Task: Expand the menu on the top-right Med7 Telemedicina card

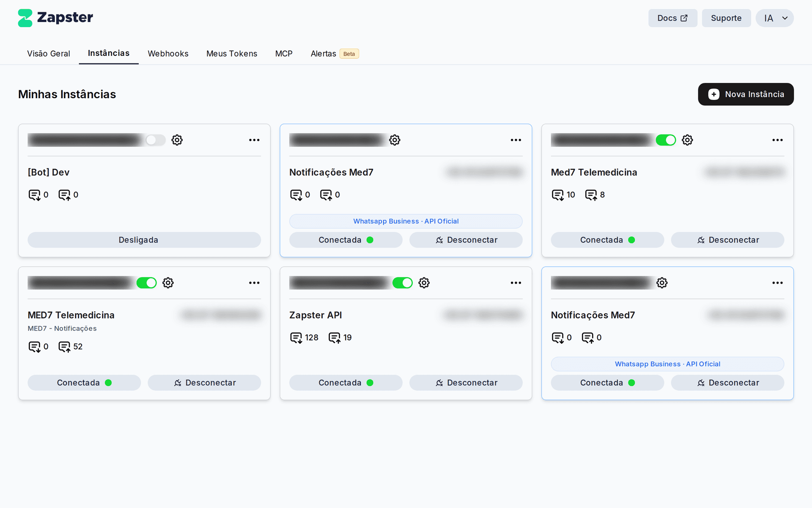Action: (777, 140)
